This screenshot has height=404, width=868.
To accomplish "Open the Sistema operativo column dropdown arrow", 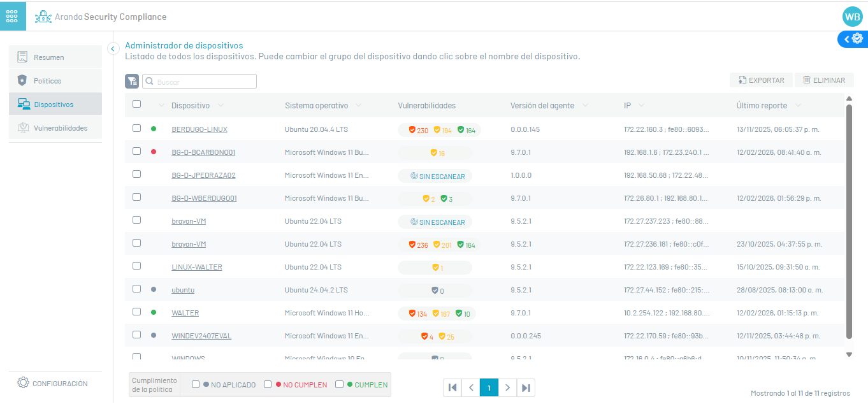I will (x=358, y=106).
